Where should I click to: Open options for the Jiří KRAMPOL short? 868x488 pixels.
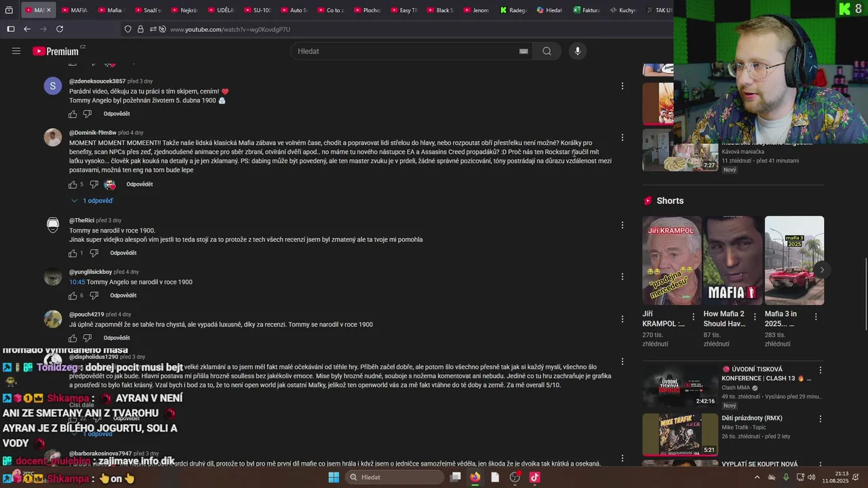point(693,317)
